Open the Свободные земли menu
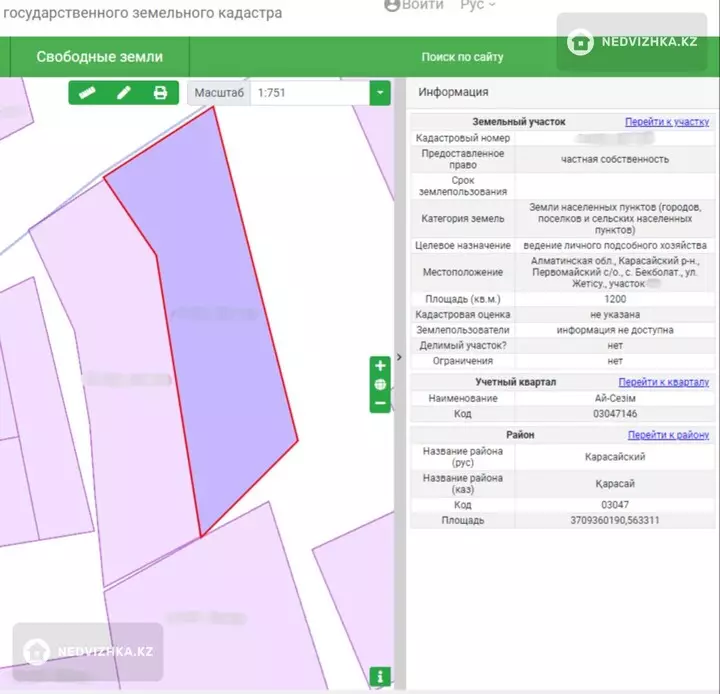Image resolution: width=720 pixels, height=694 pixels. pyautogui.click(x=100, y=56)
